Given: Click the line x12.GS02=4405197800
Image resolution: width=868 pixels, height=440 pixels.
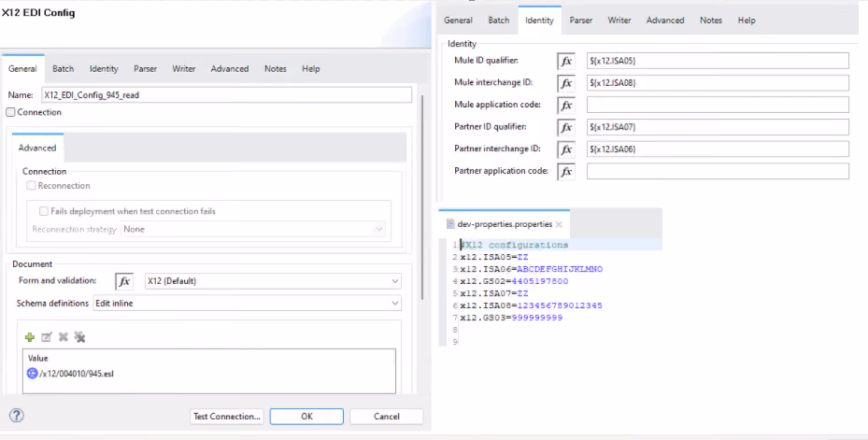Looking at the screenshot, I should 514,281.
